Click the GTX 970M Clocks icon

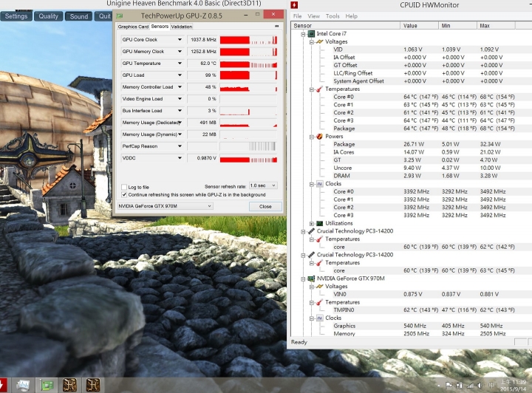click(319, 318)
